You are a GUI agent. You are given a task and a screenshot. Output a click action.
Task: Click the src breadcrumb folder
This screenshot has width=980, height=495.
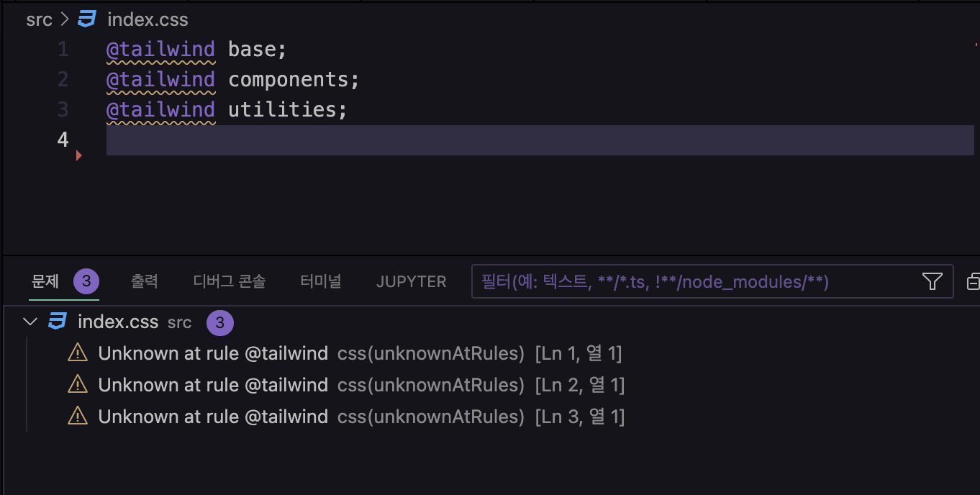[39, 19]
